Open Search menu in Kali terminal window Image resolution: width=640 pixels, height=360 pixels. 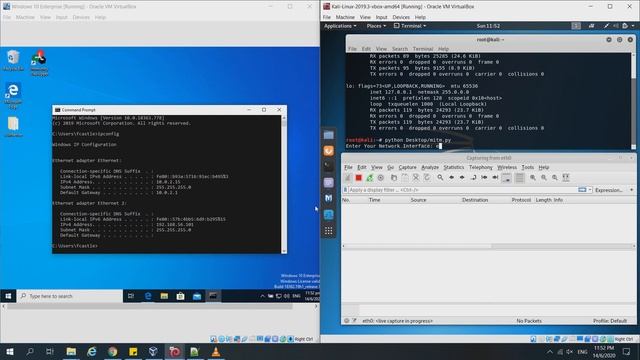tap(400, 49)
